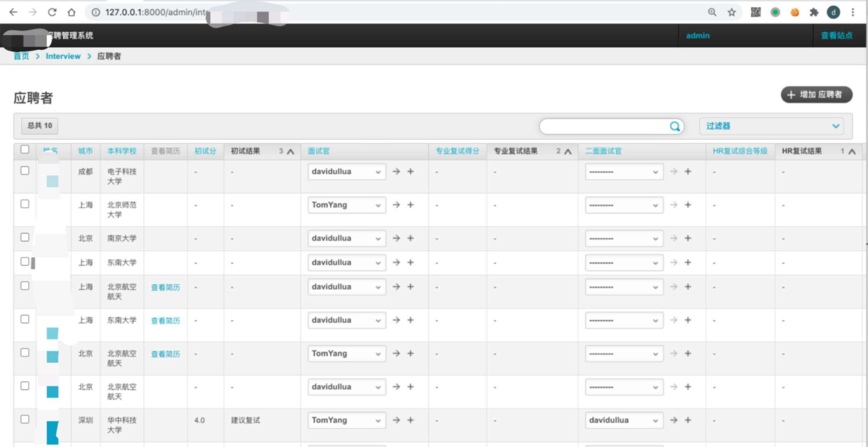Open the 面试官 dropdown in the 上海 北京航空航天 row
This screenshot has width=868, height=447.
pyautogui.click(x=347, y=287)
